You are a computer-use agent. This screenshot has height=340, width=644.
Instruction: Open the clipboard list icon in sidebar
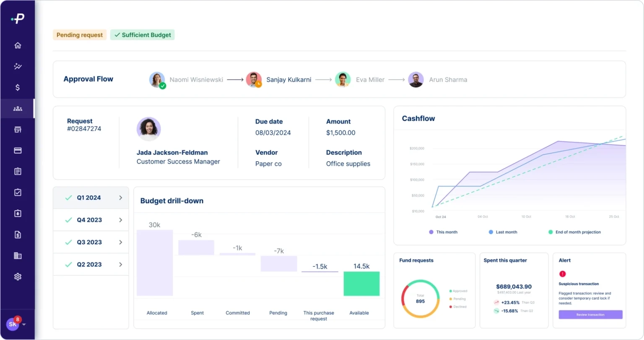click(18, 171)
